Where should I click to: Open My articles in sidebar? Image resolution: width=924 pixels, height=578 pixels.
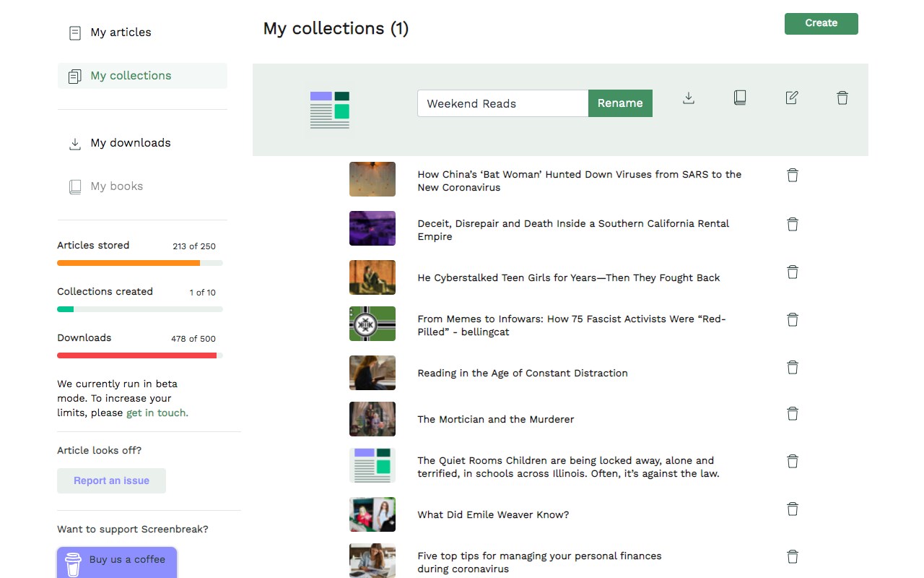(x=121, y=33)
